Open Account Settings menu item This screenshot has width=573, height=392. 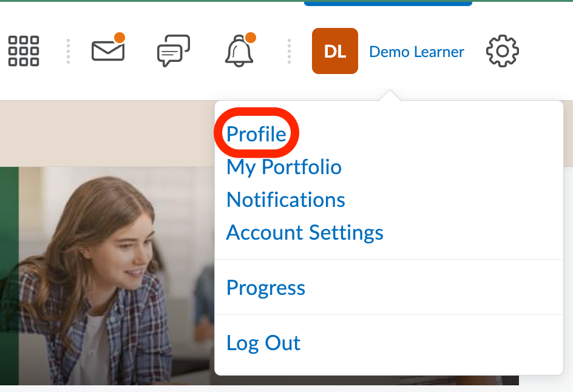305,233
